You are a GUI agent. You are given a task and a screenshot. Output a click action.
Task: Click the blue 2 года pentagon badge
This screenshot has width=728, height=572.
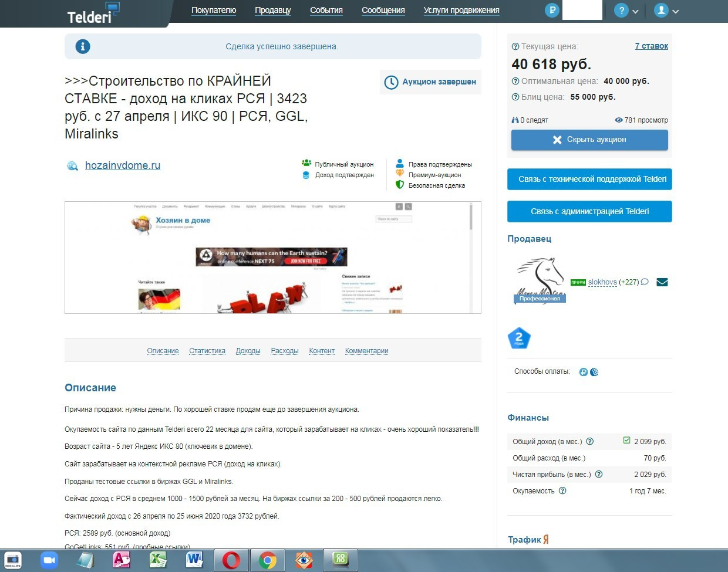coord(519,338)
